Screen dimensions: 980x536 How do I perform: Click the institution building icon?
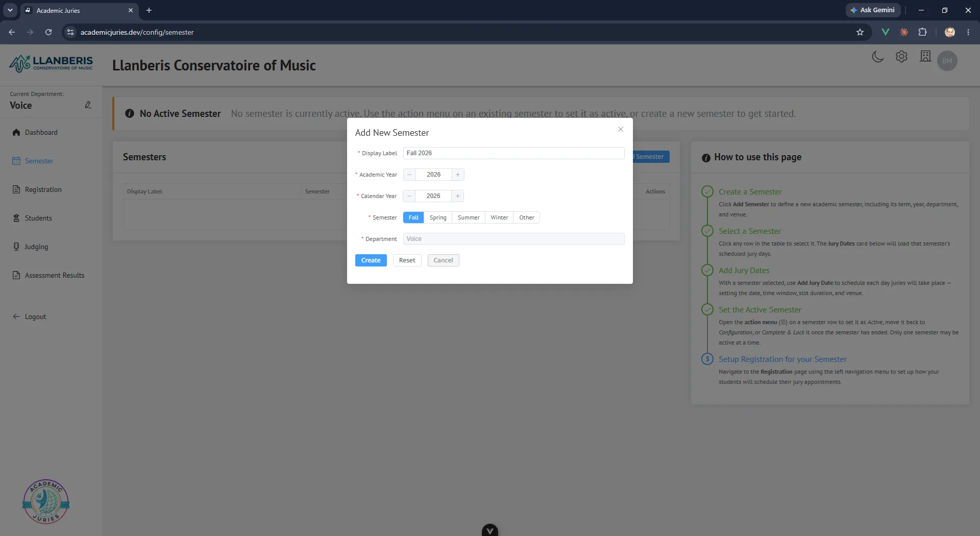point(925,56)
